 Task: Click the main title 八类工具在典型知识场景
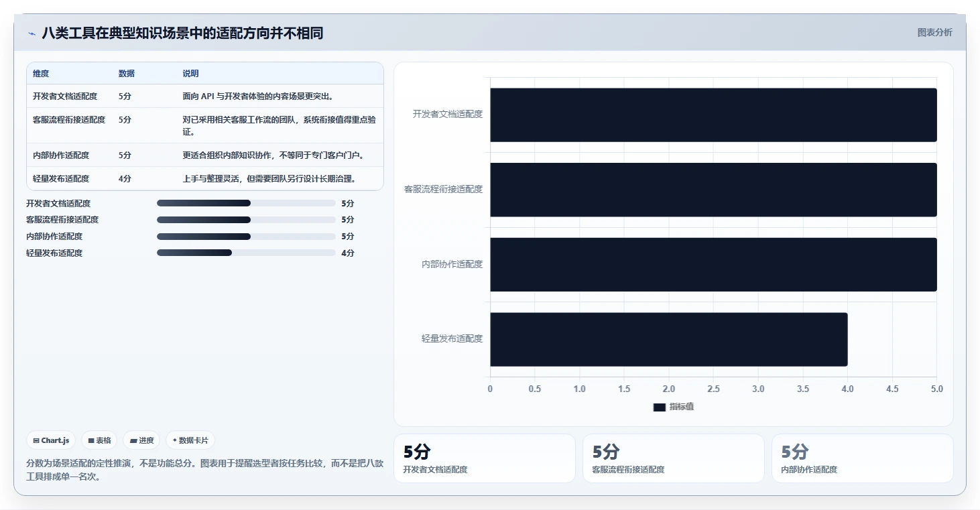tap(182, 33)
